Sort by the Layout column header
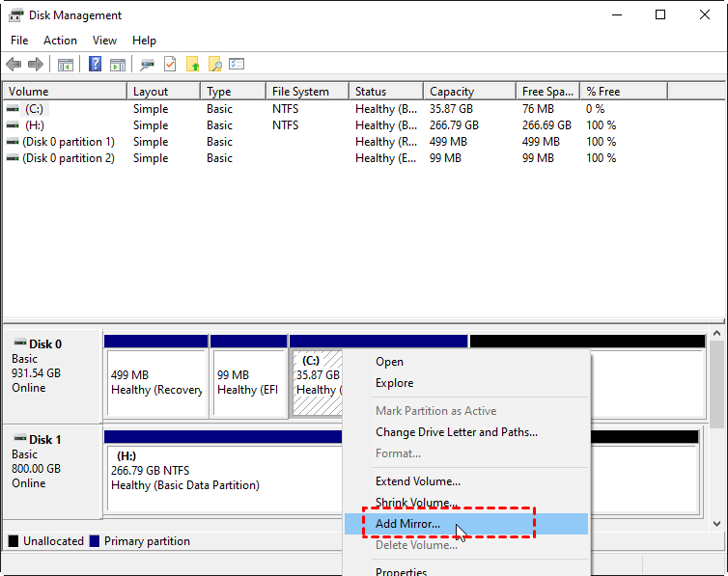Screen dimensions: 728x576 [164, 92]
